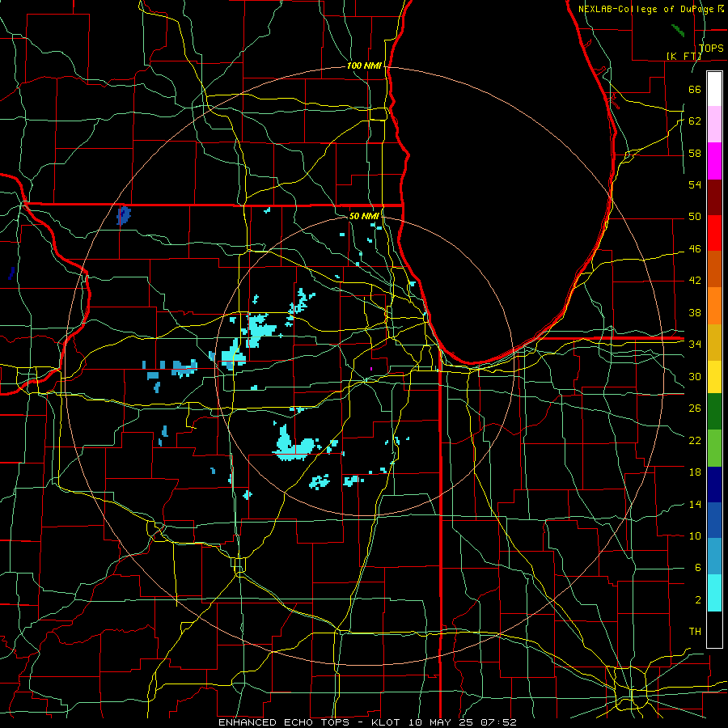Click the '07:52' timestamp
The image size is (728, 728).
coord(498,722)
